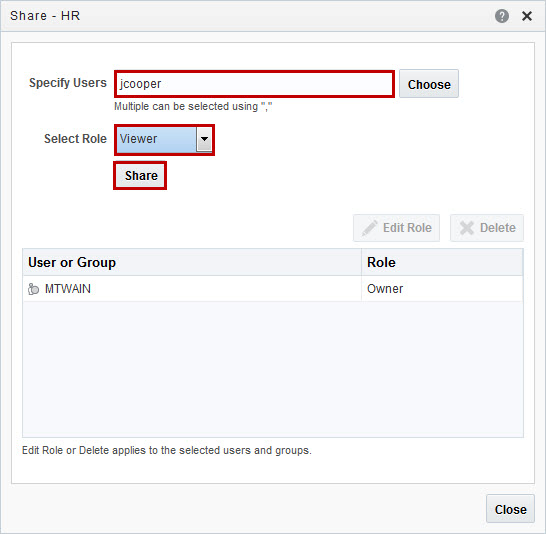Click the Delete button
Image resolution: width=546 pixels, height=534 pixels.
click(x=487, y=228)
